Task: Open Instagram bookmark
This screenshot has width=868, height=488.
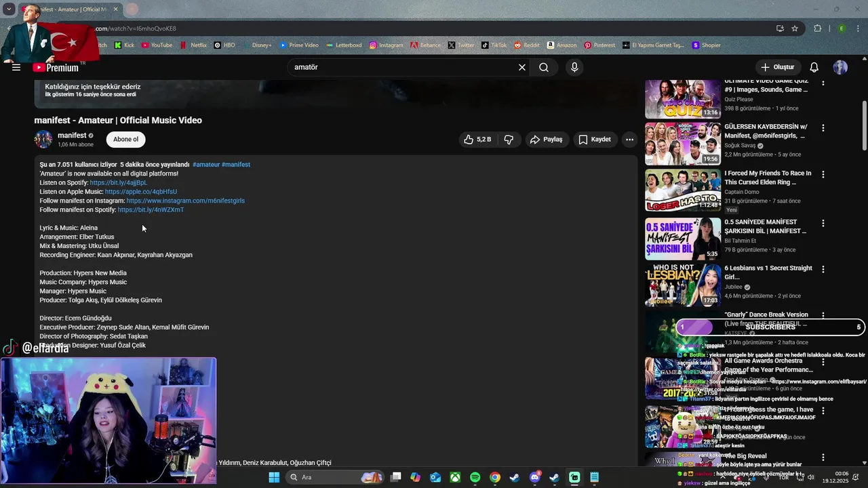Action: point(386,45)
